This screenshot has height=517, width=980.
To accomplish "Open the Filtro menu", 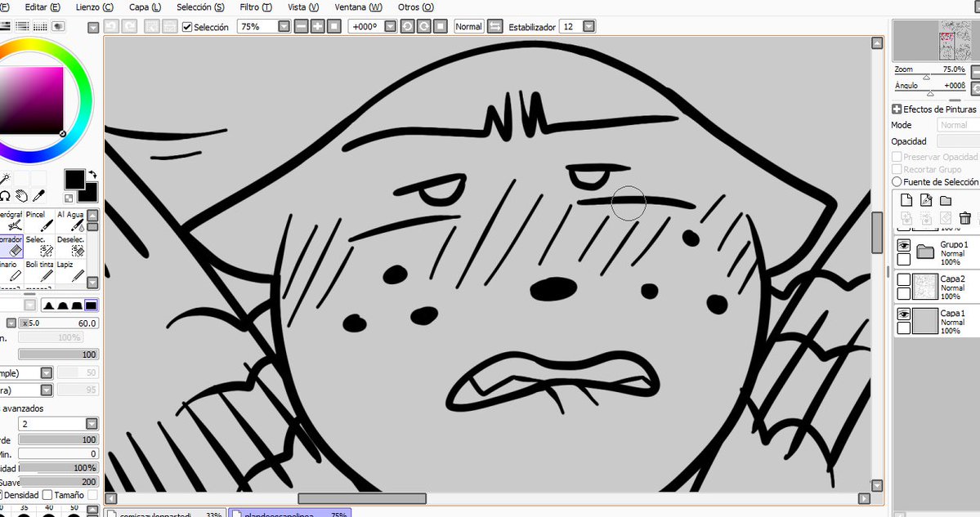I will [256, 7].
